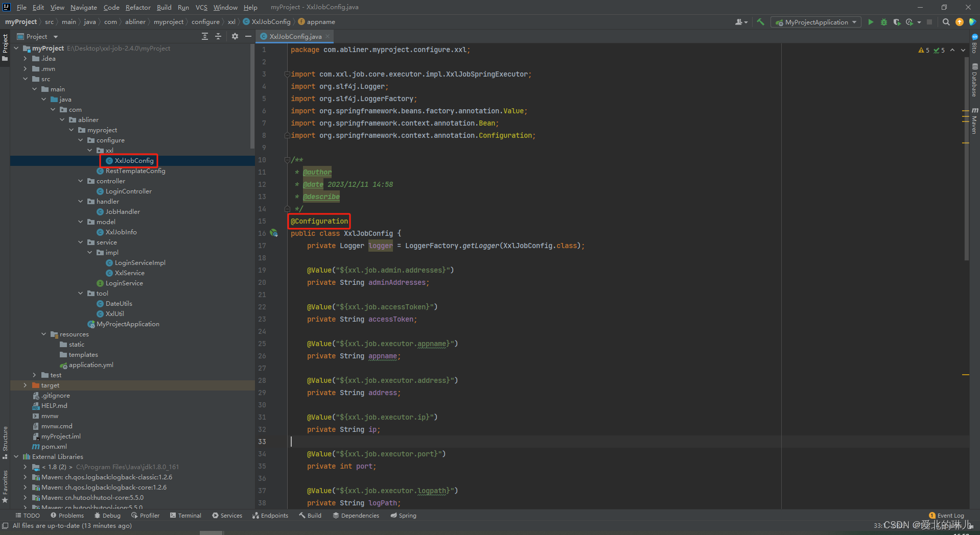The width and height of the screenshot is (980, 535).
Task: Open the Problems tool window
Action: (x=67, y=516)
